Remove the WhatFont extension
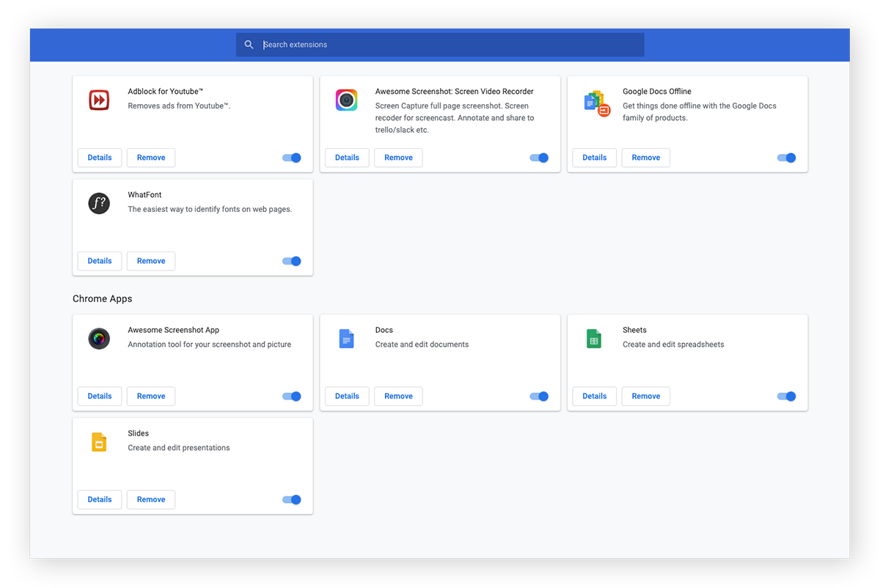The height and width of the screenshot is (588, 880). pos(151,261)
